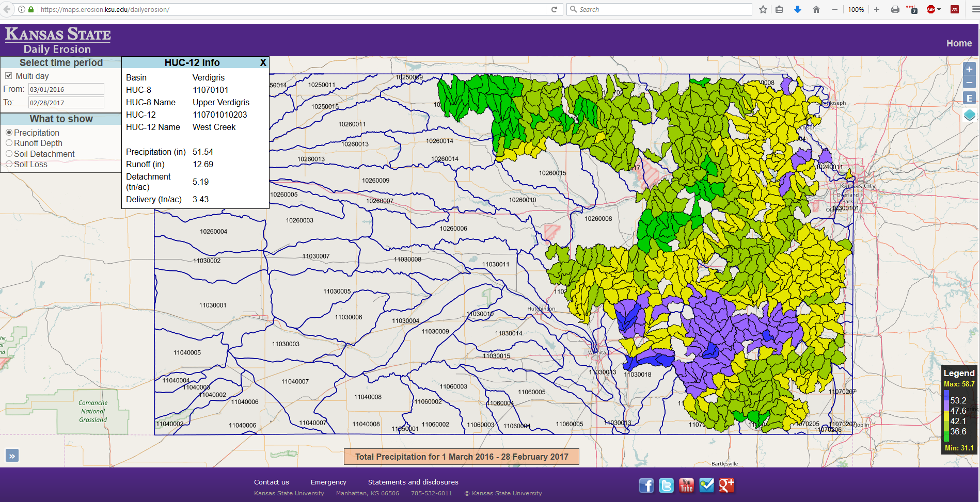Go back with the browser back arrow
The width and height of the screenshot is (980, 502).
pos(7,9)
